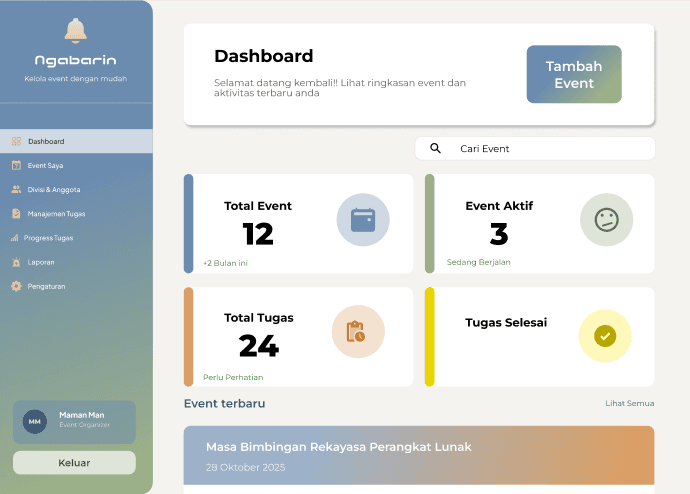Open the Masa Bimbingan Rekayasa Perangkat Lunak event
Screen dimensions: 690x494
[x=419, y=455]
